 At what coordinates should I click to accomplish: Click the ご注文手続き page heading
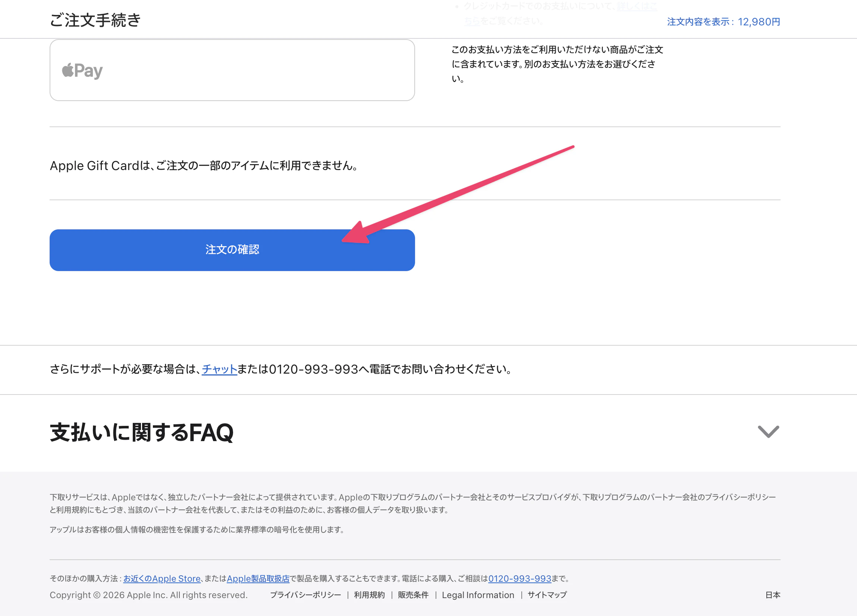(x=95, y=20)
